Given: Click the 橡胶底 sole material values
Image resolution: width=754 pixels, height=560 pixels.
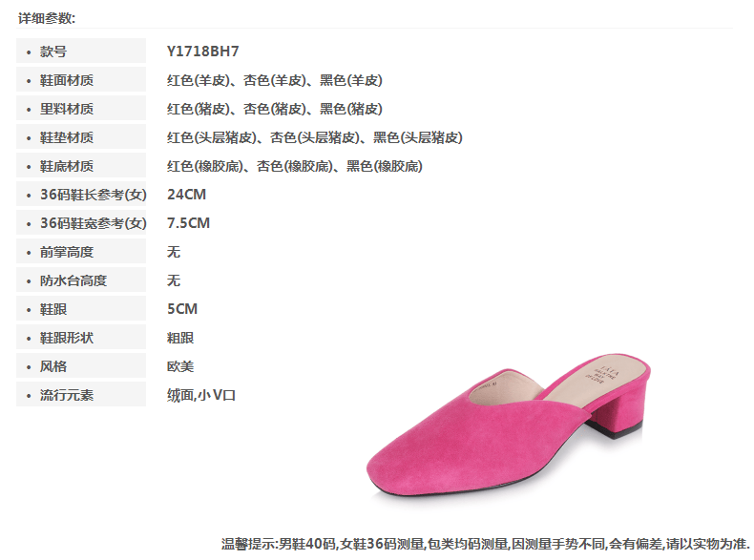Looking at the screenshot, I should click(x=295, y=166).
